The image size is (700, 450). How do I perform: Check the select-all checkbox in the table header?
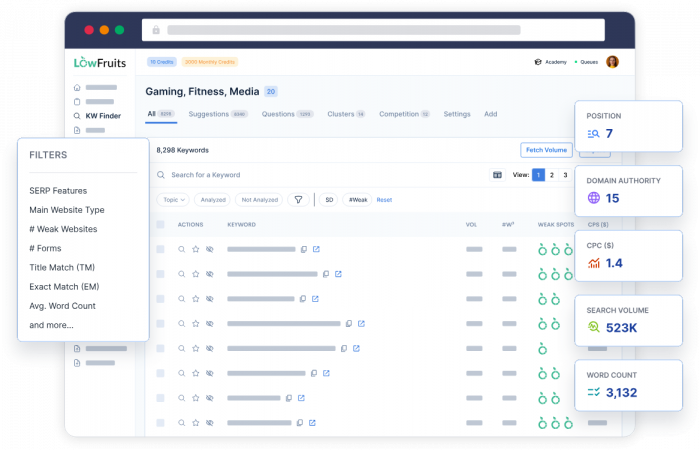pyautogui.click(x=160, y=224)
